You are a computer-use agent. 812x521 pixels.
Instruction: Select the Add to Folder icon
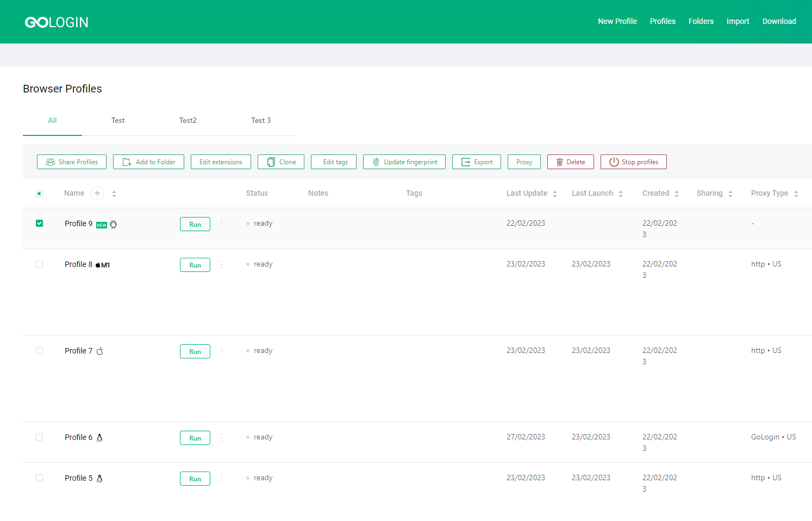pyautogui.click(x=127, y=162)
